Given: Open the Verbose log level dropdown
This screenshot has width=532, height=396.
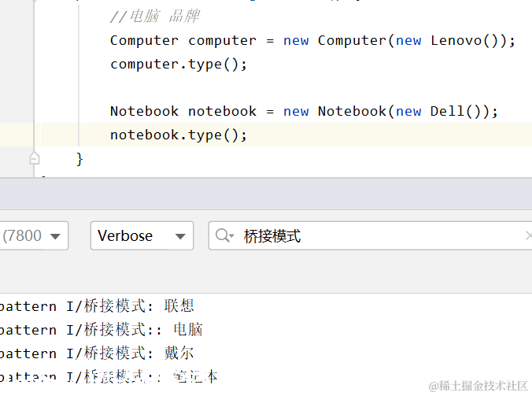Looking at the screenshot, I should coord(142,236).
